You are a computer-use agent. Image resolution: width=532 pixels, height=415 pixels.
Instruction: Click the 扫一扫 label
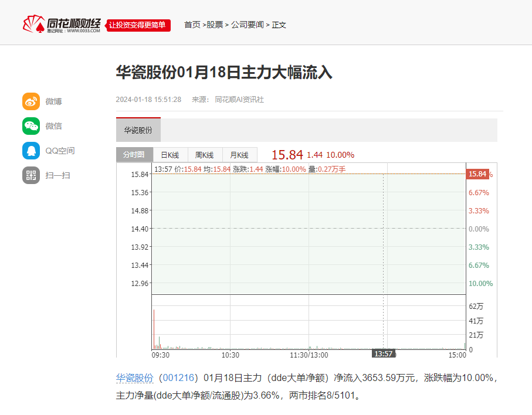(57, 175)
